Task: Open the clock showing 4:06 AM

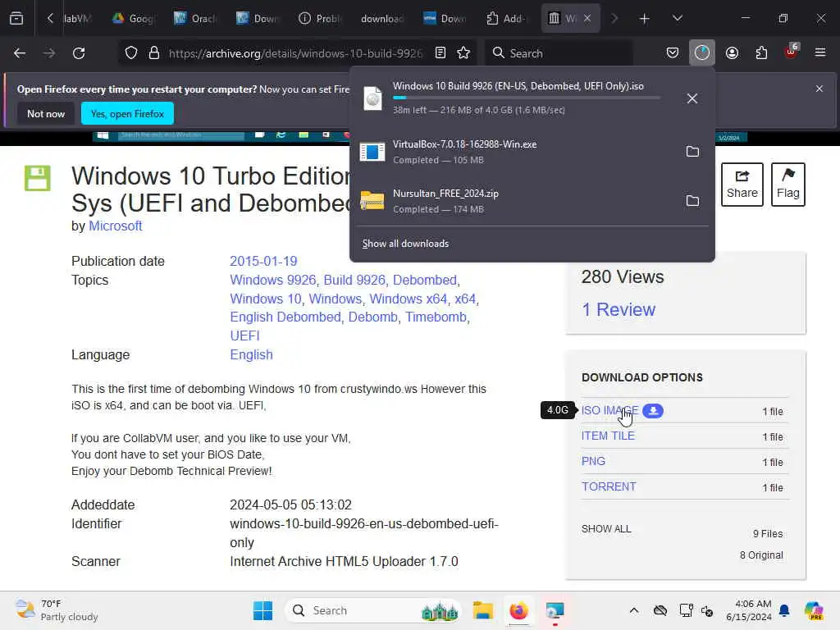Action: (750, 610)
